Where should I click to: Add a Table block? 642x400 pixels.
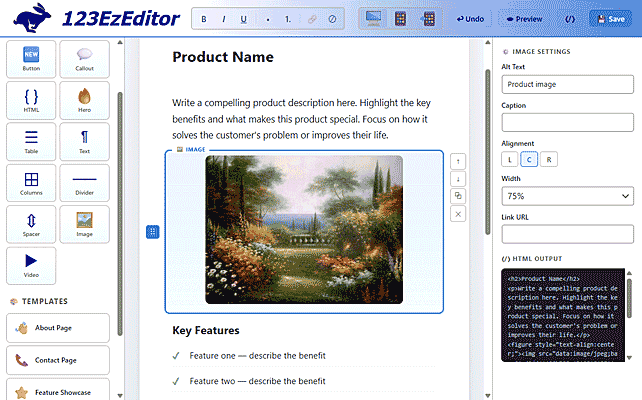(31, 142)
